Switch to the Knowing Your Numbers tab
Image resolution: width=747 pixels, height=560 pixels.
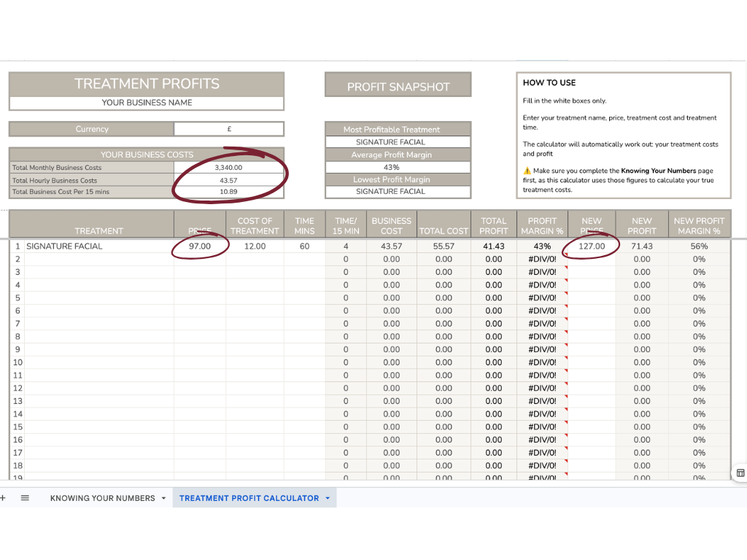102,498
